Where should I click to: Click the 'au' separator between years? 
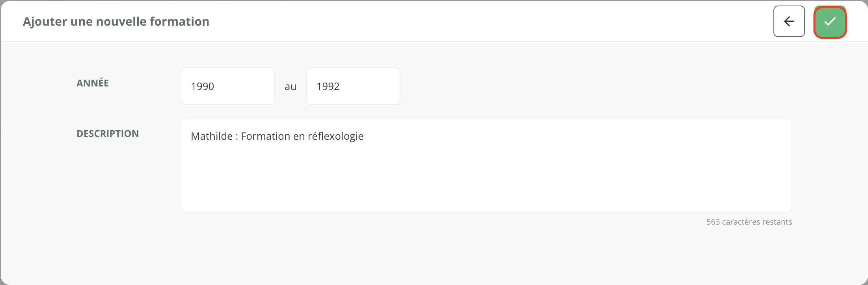pyautogui.click(x=291, y=86)
